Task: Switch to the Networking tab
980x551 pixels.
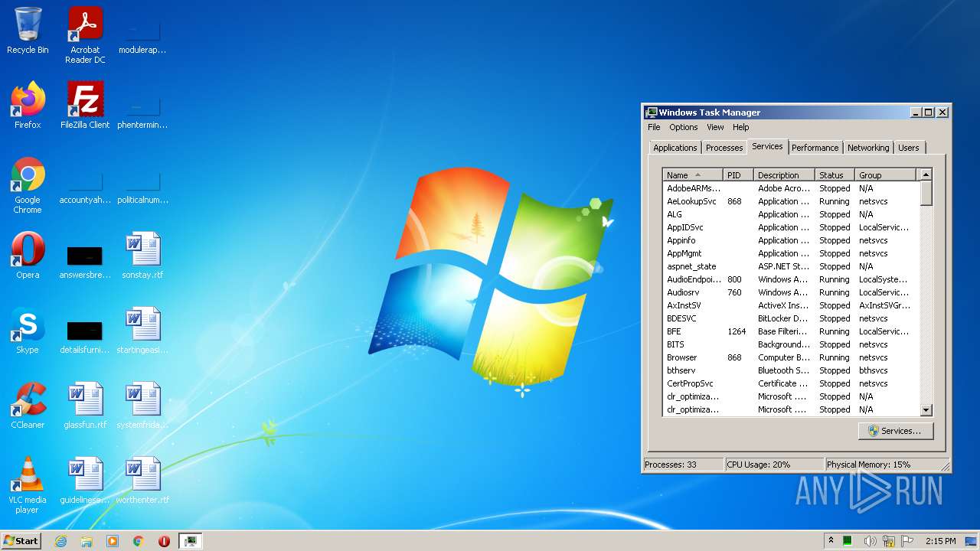Action: point(868,148)
